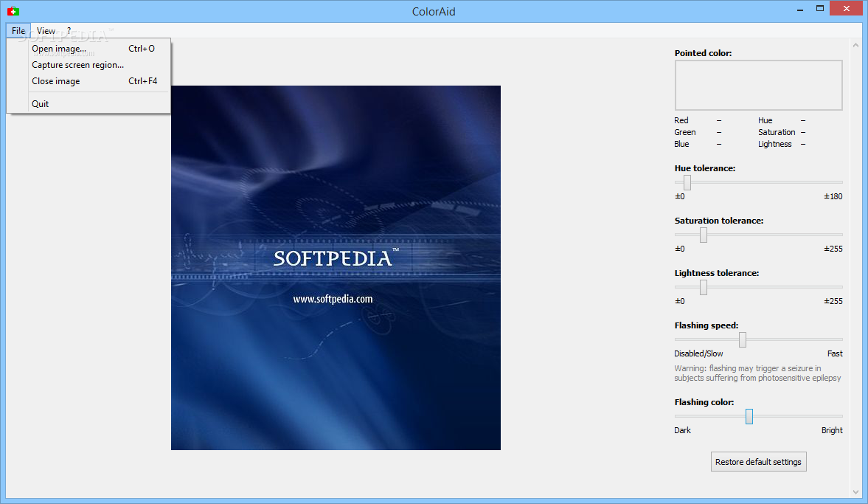This screenshot has height=504, width=868.
Task: Click the Fast flashing speed label
Action: [x=835, y=354]
